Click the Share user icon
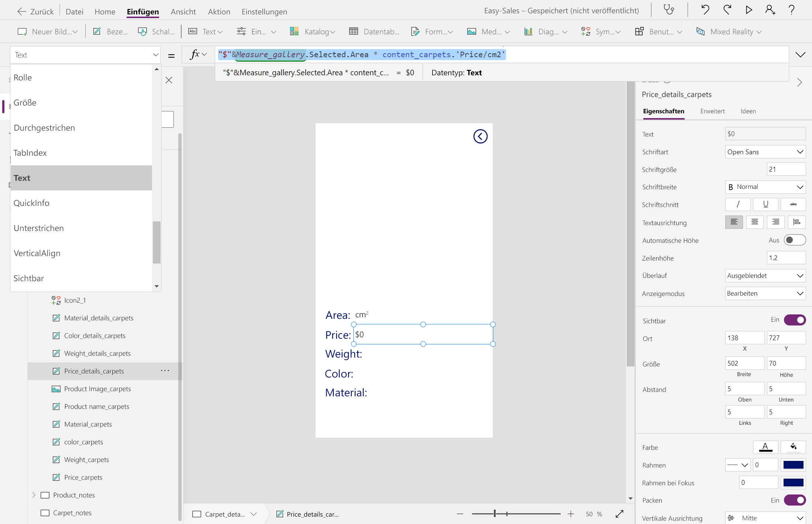Image resolution: width=812 pixels, height=524 pixels. coord(770,10)
